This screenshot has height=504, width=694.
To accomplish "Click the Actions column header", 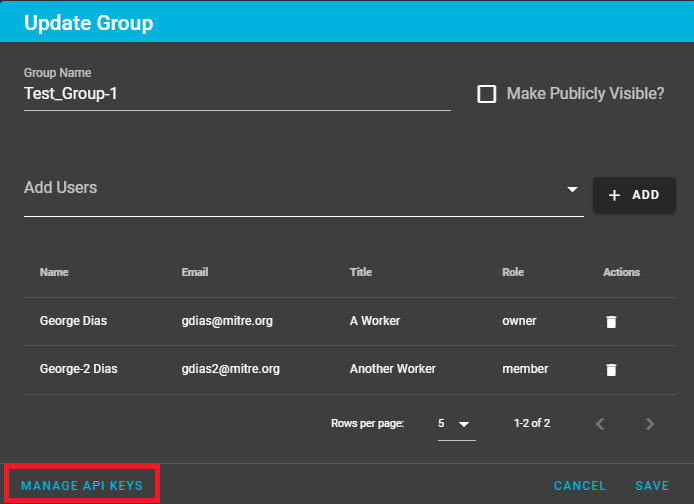I will pos(621,272).
